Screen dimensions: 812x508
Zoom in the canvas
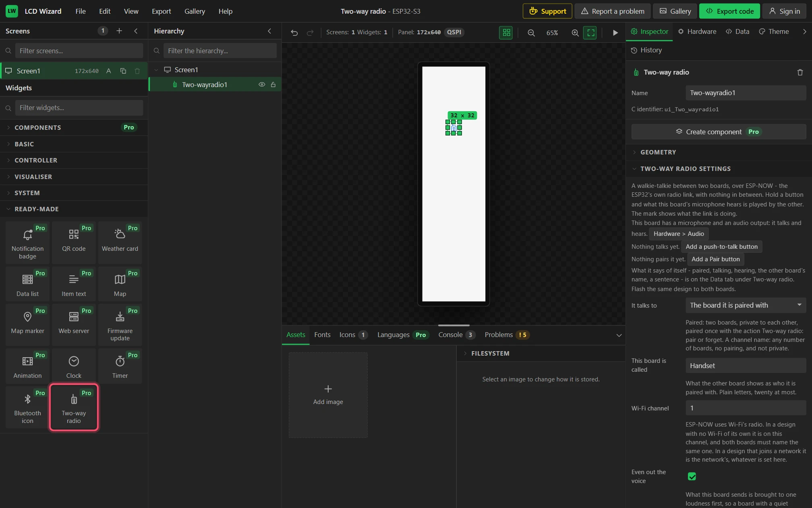tap(575, 33)
